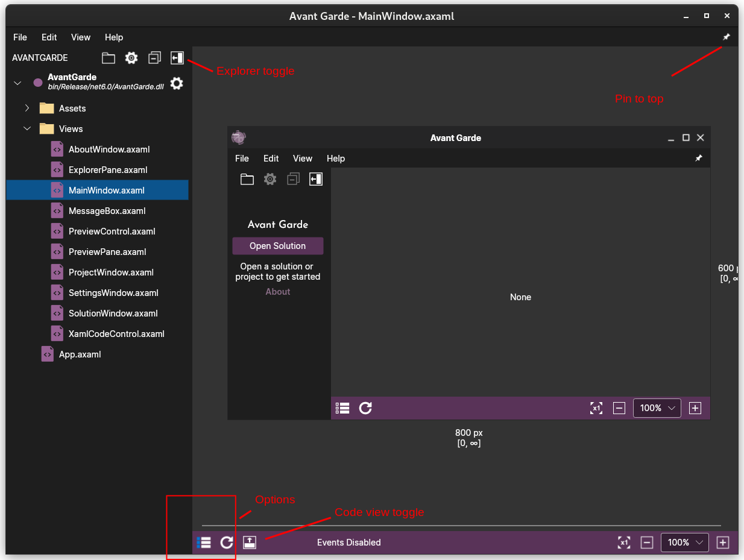This screenshot has height=560, width=744.
Task: Open the Options menu in the status bar
Action: pyautogui.click(x=203, y=543)
